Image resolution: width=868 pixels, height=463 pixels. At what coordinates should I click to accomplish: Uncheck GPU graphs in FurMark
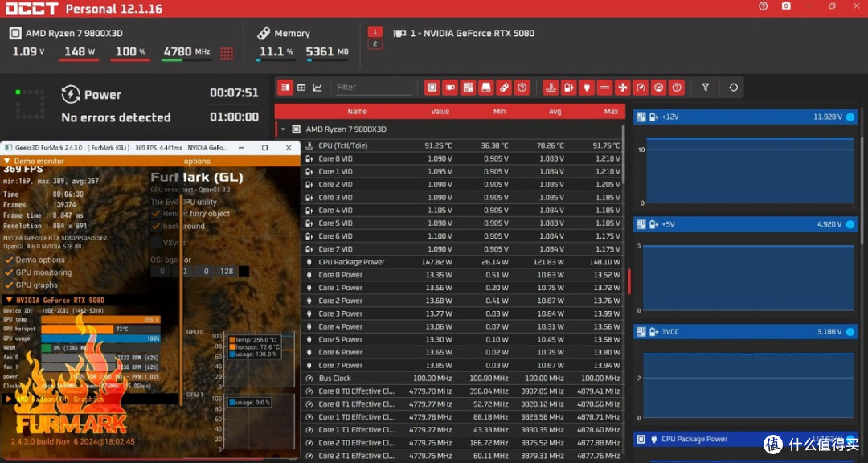click(x=9, y=285)
